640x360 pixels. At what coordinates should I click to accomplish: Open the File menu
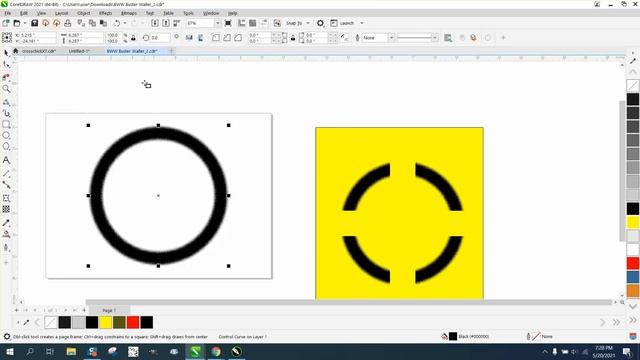8,13
